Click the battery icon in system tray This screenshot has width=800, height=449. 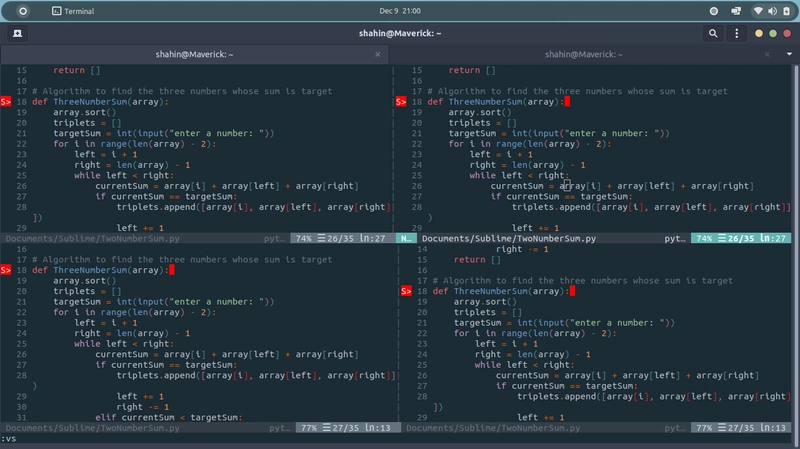[x=785, y=11]
